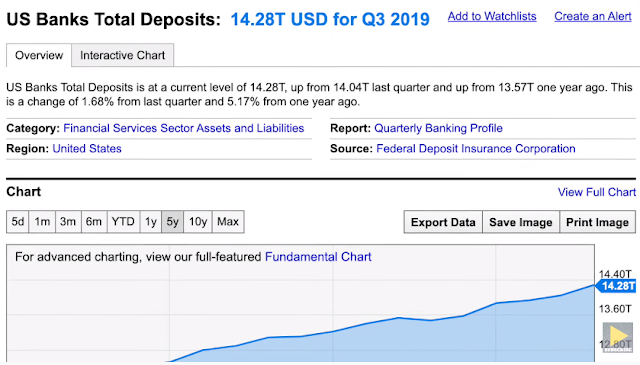640x365 pixels.
Task: Select the 1m chart range
Action: pos(42,222)
